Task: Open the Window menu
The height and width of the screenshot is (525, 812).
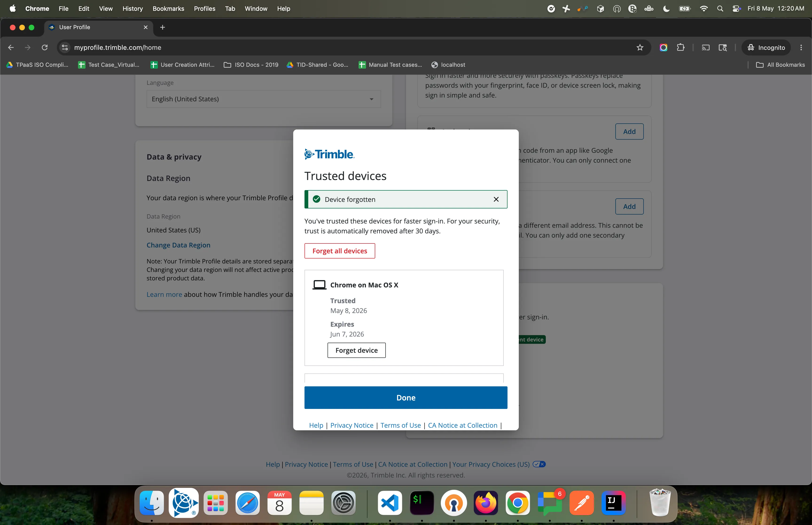Action: (256, 8)
